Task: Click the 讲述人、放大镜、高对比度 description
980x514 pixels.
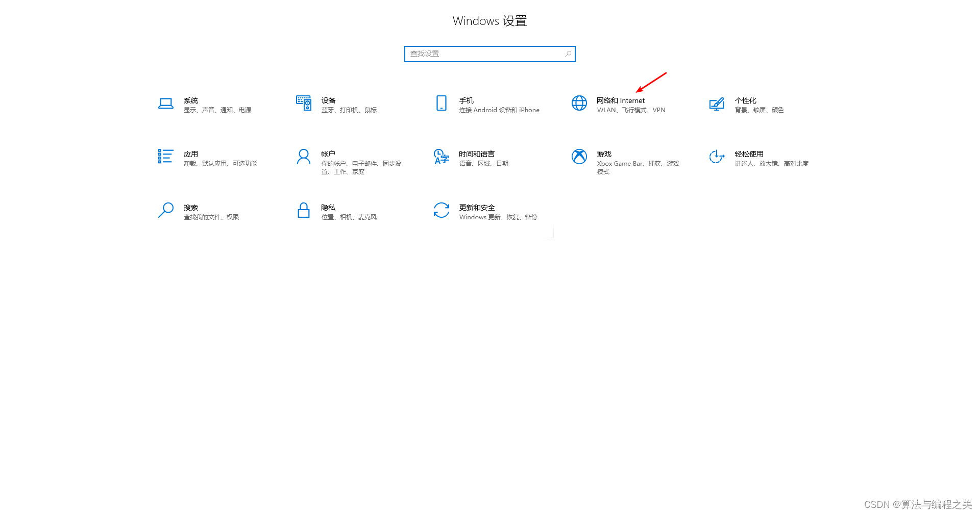Action: click(772, 164)
